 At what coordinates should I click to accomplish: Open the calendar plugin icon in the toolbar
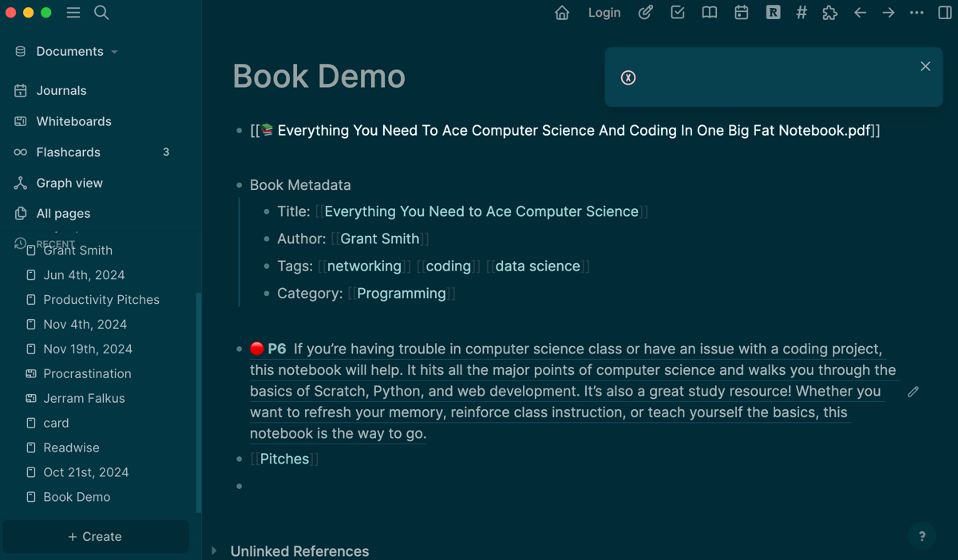click(741, 13)
